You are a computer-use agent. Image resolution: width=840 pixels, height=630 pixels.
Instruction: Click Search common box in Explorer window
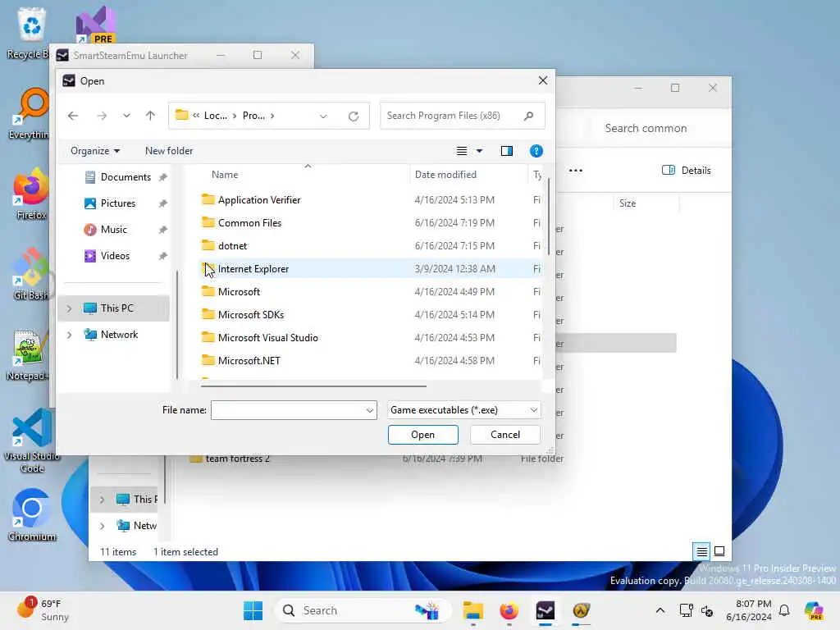pyautogui.click(x=646, y=129)
